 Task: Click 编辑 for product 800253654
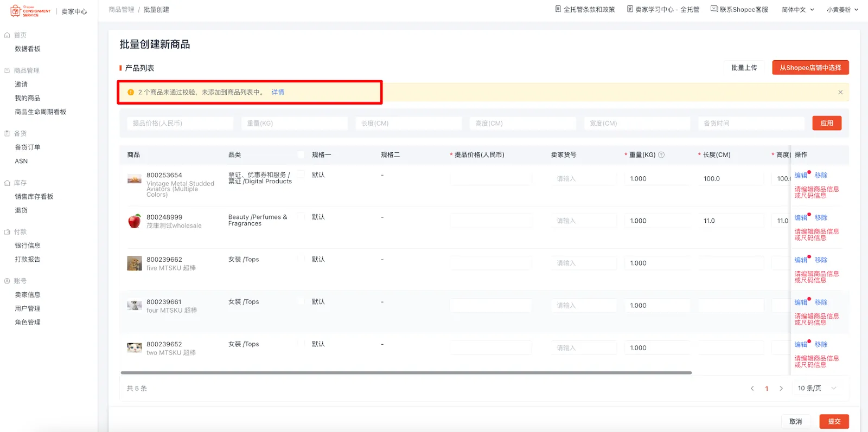801,176
